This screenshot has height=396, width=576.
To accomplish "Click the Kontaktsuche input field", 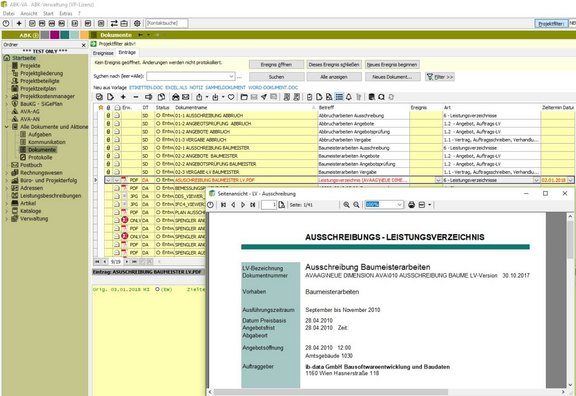I will coord(167,23).
